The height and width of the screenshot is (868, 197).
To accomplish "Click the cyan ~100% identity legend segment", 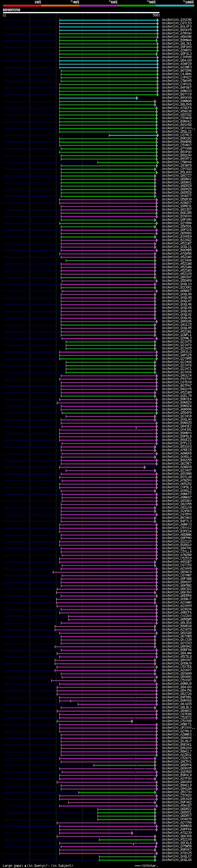I will pos(175,6).
